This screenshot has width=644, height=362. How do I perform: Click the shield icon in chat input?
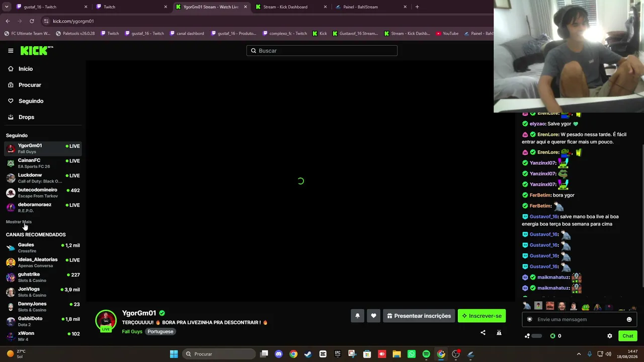click(x=529, y=319)
